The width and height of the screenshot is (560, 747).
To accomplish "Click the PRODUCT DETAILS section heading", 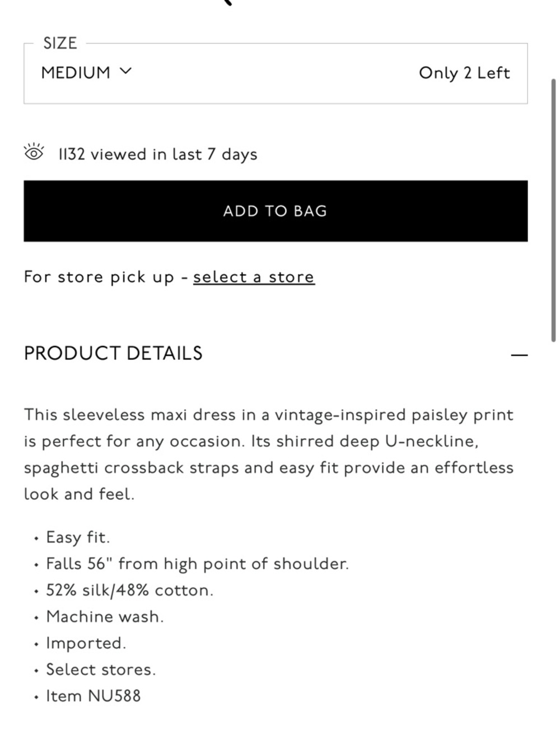I will (x=113, y=353).
